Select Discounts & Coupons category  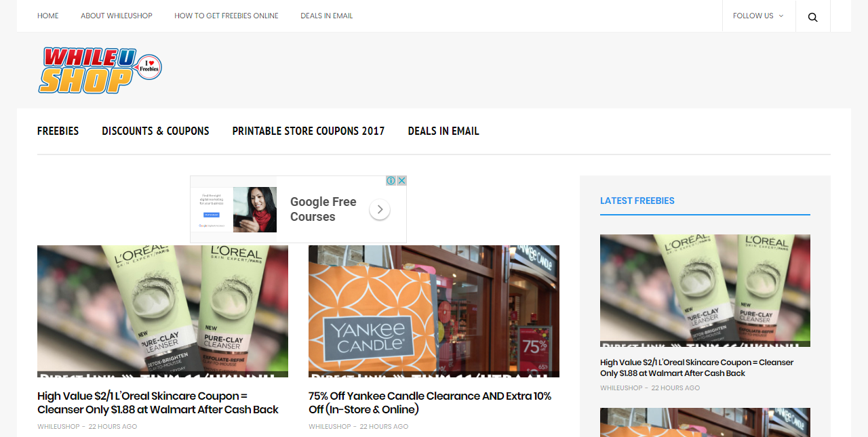(x=155, y=131)
